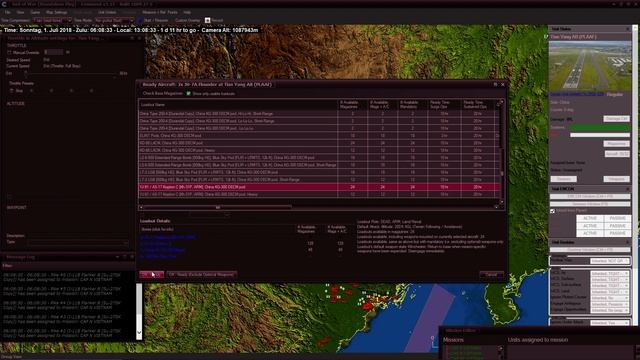The image size is (640, 360).
Task: Collapse the Unit Doctrine section
Action: tap(627, 242)
